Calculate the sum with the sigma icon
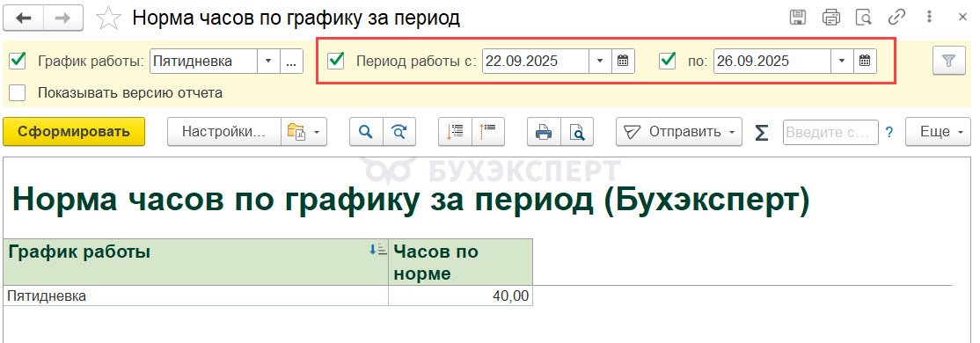The width and height of the screenshot is (980, 343). click(x=761, y=133)
